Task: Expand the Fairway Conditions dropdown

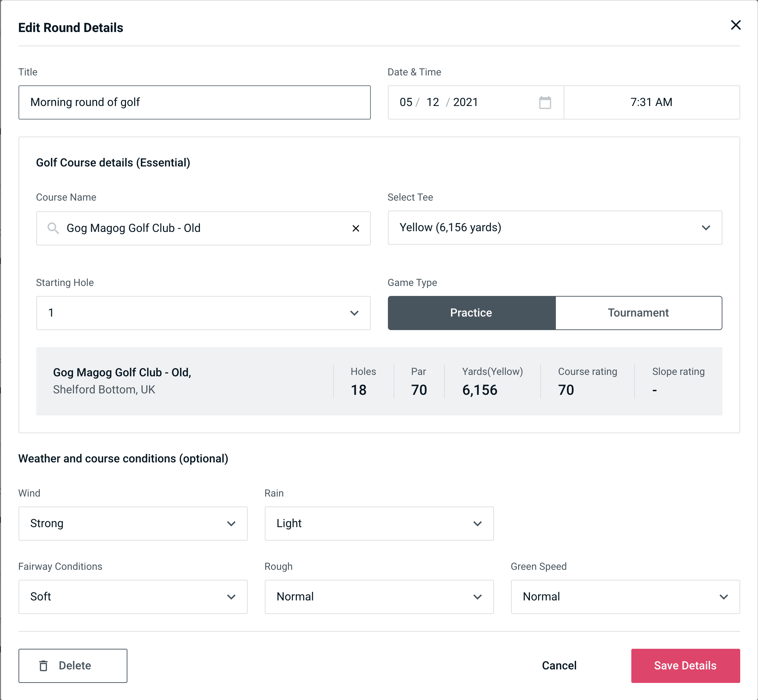Action: coord(133,597)
